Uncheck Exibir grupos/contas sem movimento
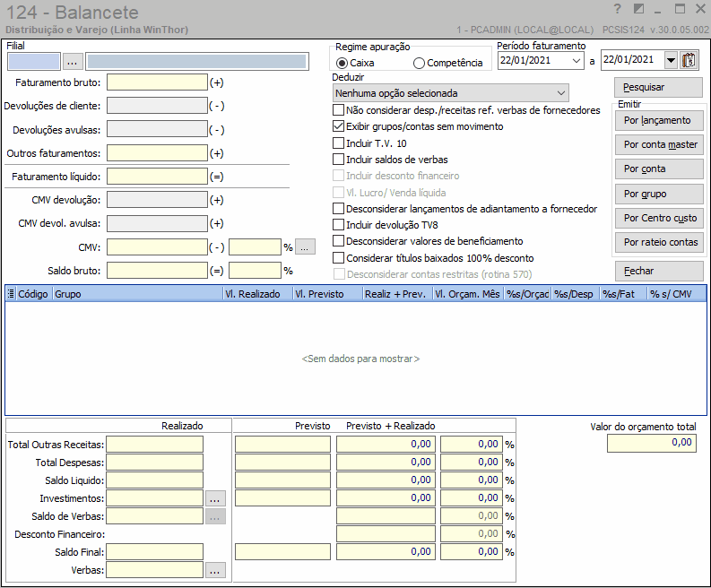The image size is (711, 588). pyautogui.click(x=338, y=126)
